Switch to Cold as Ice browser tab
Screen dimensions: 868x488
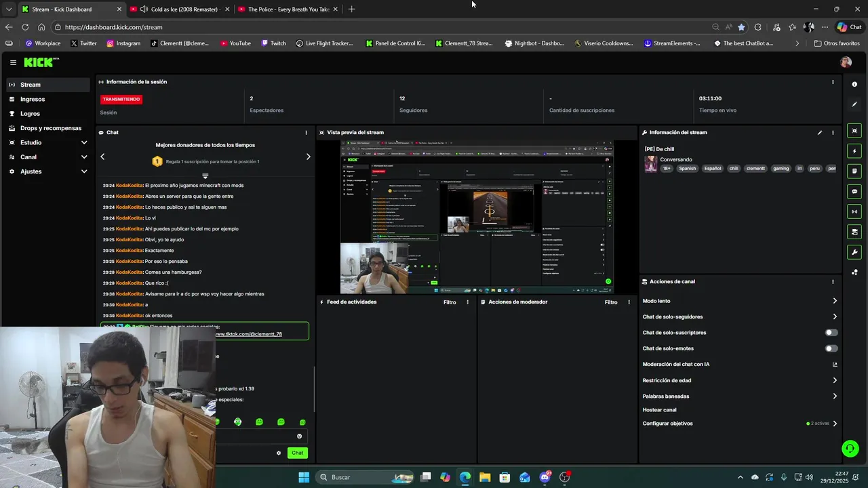(180, 9)
